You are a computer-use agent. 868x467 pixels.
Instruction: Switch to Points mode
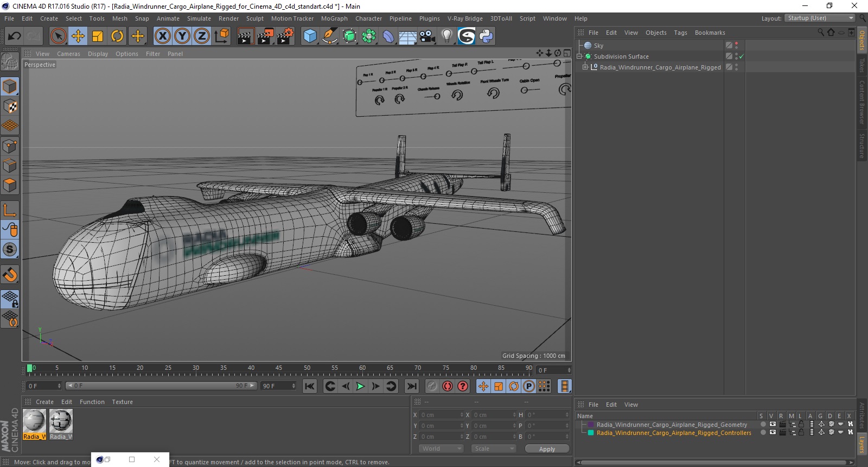10,146
